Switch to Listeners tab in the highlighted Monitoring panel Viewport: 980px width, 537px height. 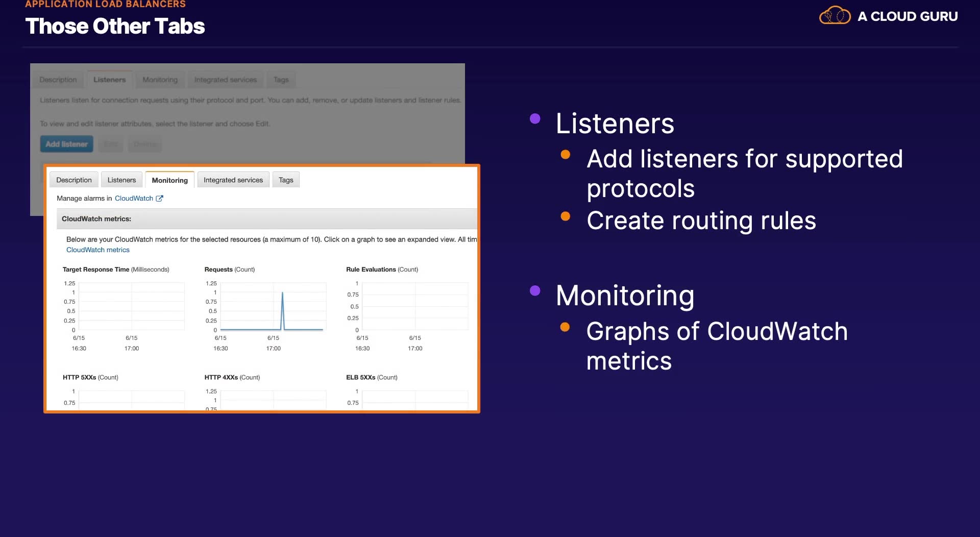tap(121, 180)
